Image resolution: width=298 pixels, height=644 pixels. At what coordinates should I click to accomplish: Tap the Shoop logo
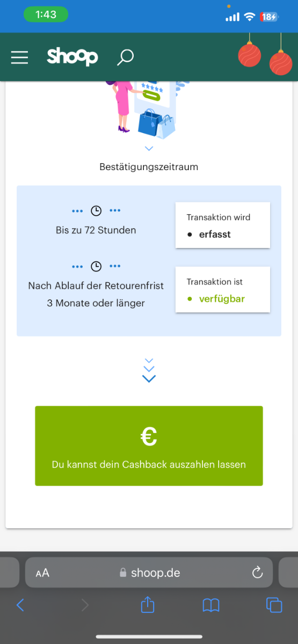point(72,56)
